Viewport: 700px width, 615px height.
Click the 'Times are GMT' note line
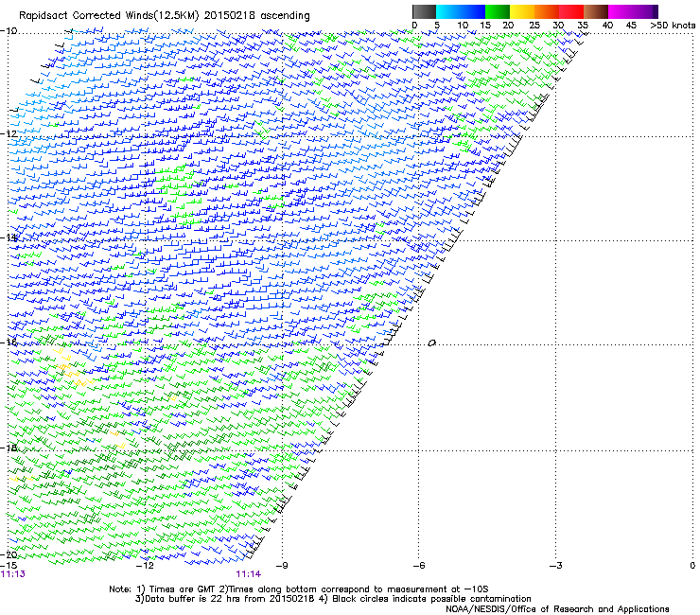299,589
